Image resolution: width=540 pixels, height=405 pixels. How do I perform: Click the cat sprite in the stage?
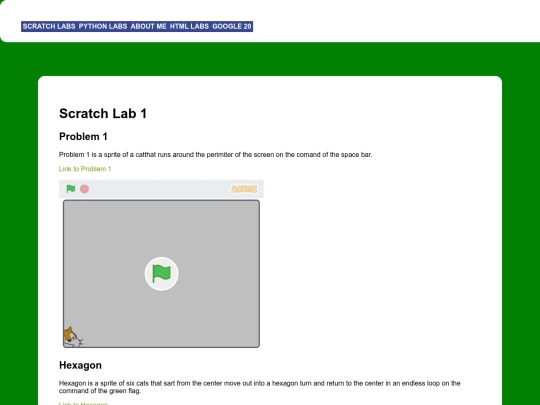pos(73,337)
